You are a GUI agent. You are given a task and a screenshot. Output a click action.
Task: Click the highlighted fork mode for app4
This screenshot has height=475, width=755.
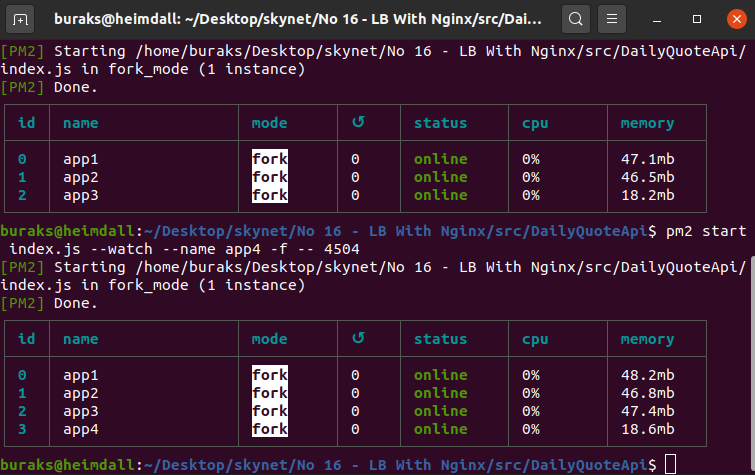click(270, 428)
